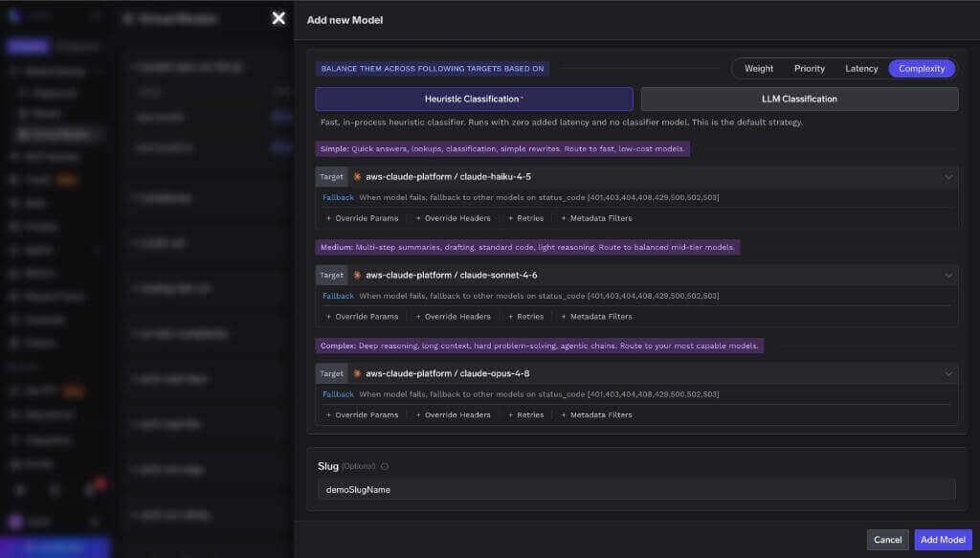
Task: Choose LLM Classification strategy
Action: 799,99
